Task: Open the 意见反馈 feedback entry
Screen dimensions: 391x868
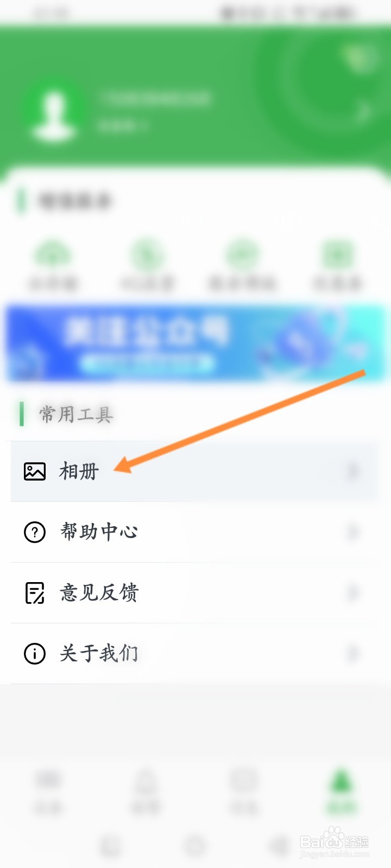Action: [194, 592]
